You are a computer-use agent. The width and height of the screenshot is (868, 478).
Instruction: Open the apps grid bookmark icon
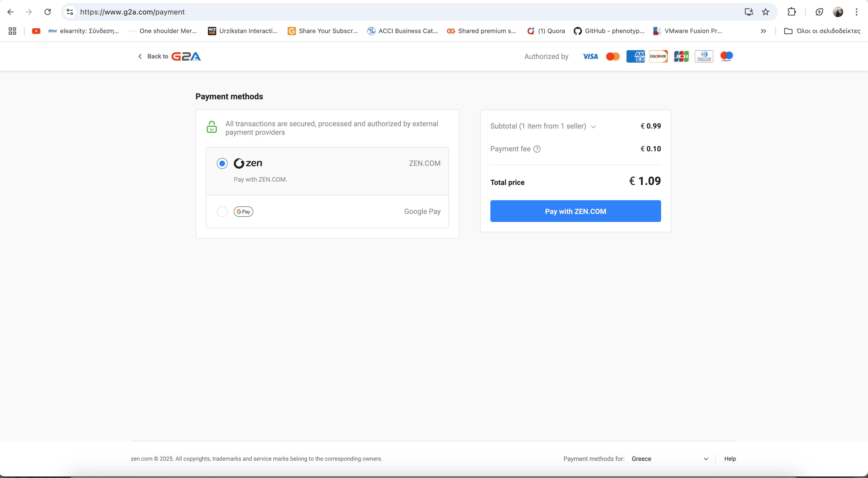coord(12,31)
